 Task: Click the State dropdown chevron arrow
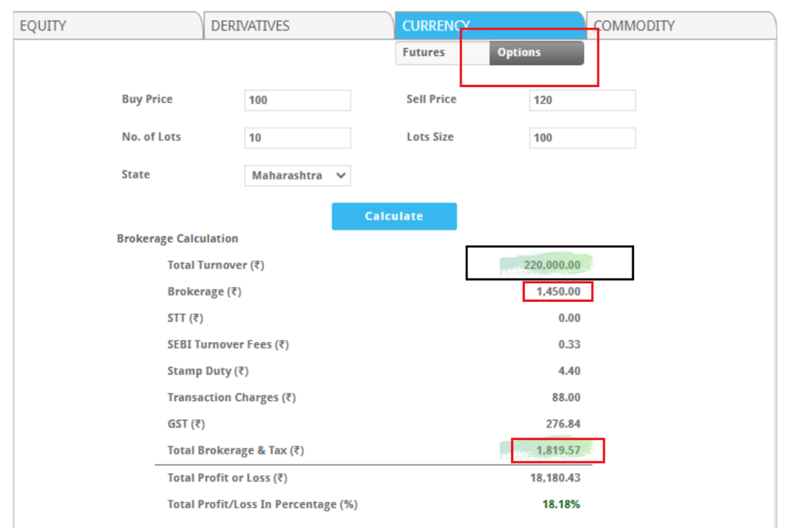pos(340,176)
